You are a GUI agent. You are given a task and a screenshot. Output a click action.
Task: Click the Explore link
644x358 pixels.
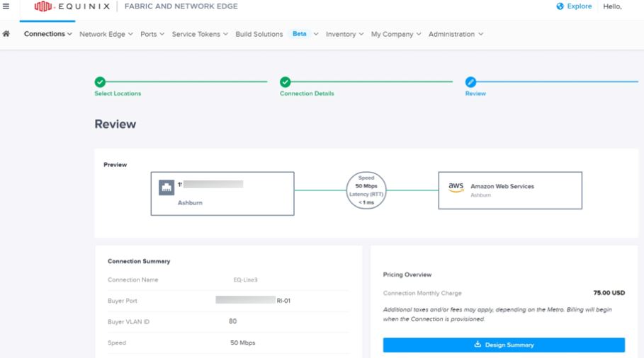[x=574, y=6]
